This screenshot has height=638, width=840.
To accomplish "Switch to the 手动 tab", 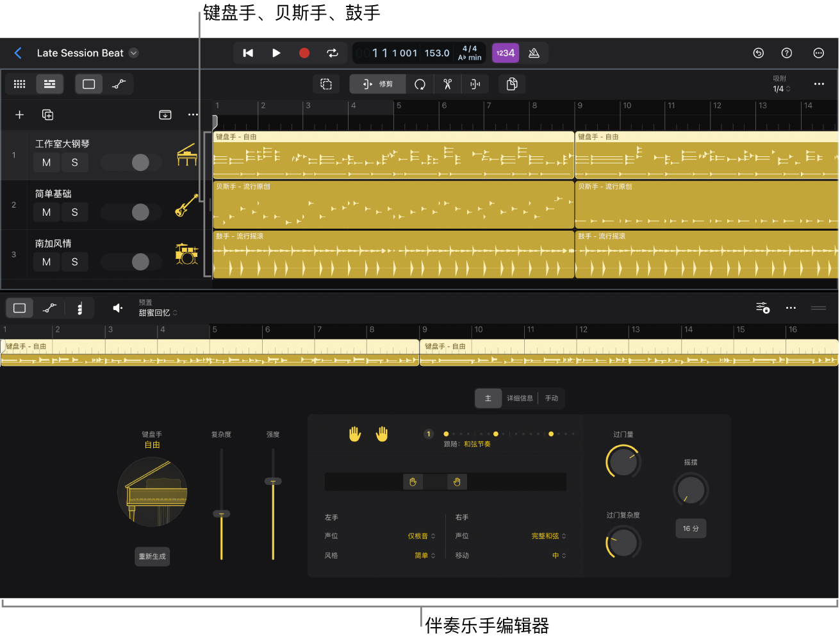I will click(551, 398).
